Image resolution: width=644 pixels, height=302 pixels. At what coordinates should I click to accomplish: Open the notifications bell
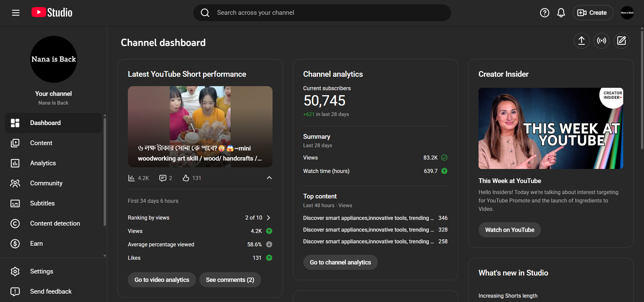[x=561, y=13]
